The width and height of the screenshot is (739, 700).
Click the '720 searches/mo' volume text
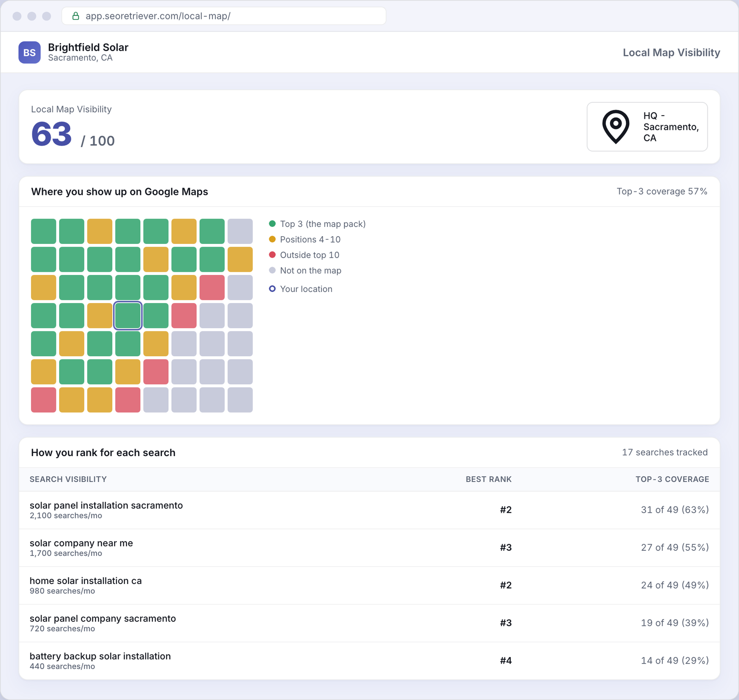(x=62, y=629)
